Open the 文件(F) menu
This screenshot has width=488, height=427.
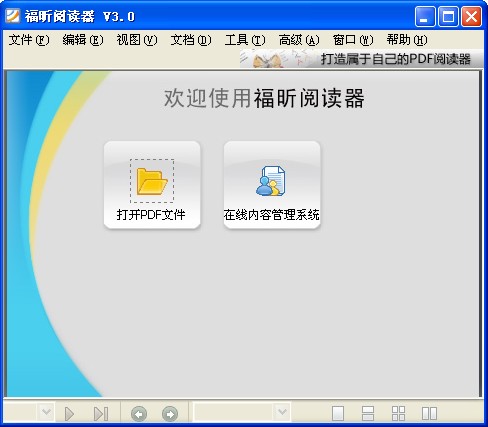point(29,40)
